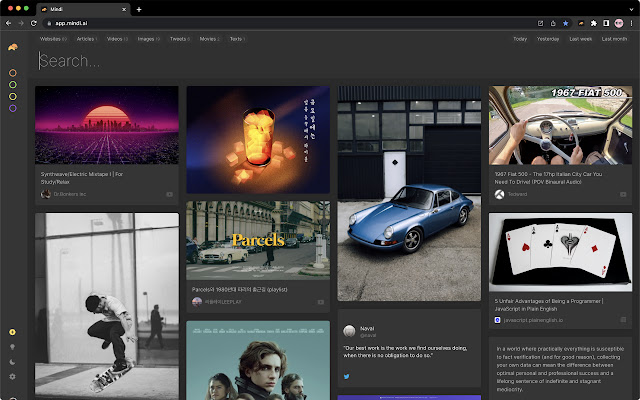Show items from Last month
This screenshot has height=400, width=640.
[614, 39]
